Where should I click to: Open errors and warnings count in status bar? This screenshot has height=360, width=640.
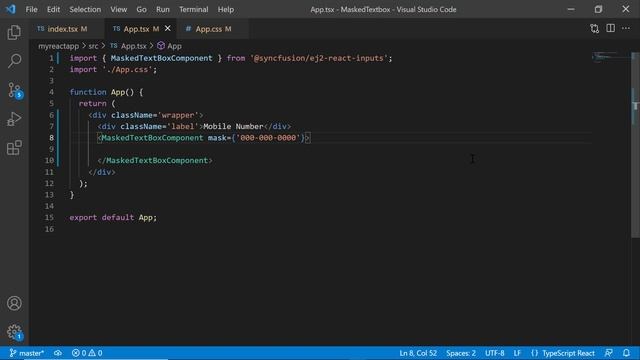point(87,353)
